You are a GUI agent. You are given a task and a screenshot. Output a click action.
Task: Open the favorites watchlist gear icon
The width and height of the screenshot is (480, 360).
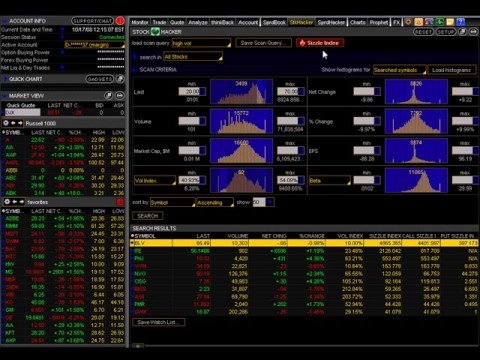(x=7, y=202)
